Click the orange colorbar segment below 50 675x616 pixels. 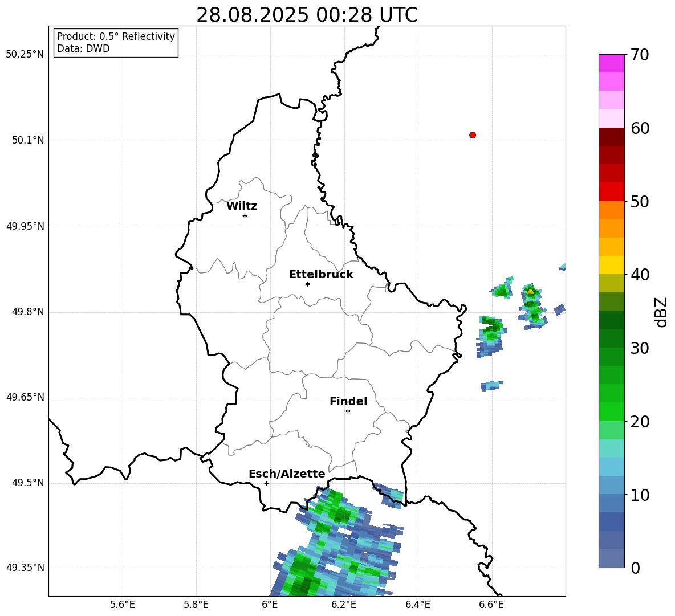[611, 210]
